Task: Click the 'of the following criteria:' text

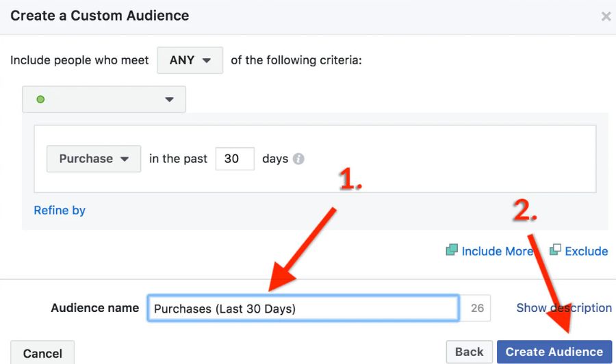Action: click(x=296, y=60)
